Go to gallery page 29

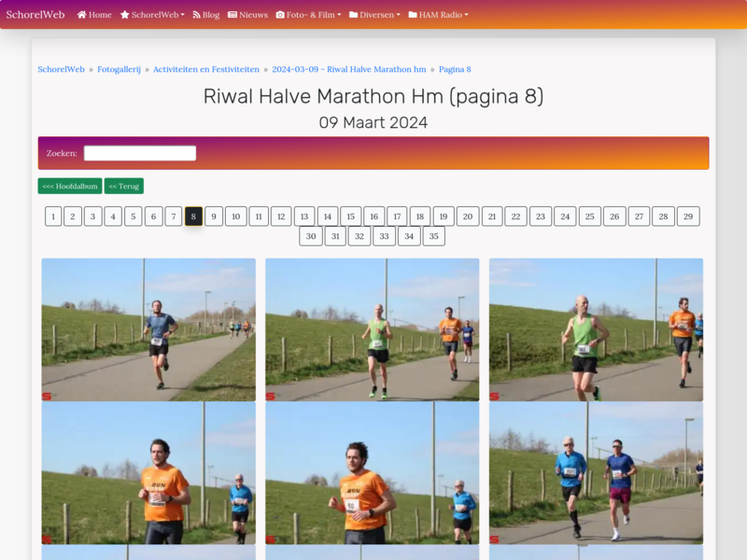click(688, 217)
